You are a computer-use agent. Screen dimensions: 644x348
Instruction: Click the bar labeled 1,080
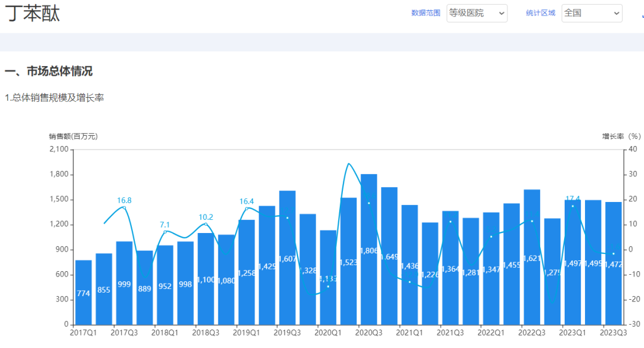(x=227, y=280)
